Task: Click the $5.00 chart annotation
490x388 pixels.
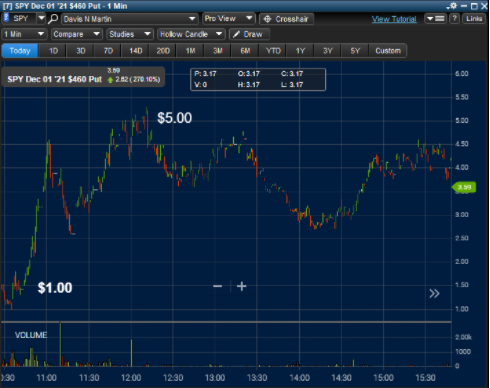Action: coord(175,118)
